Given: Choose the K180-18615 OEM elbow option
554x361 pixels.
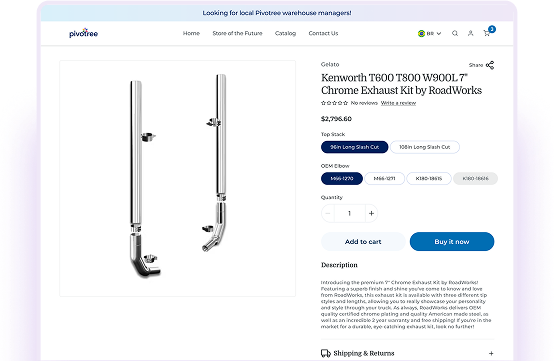Looking at the screenshot, I should (x=429, y=178).
